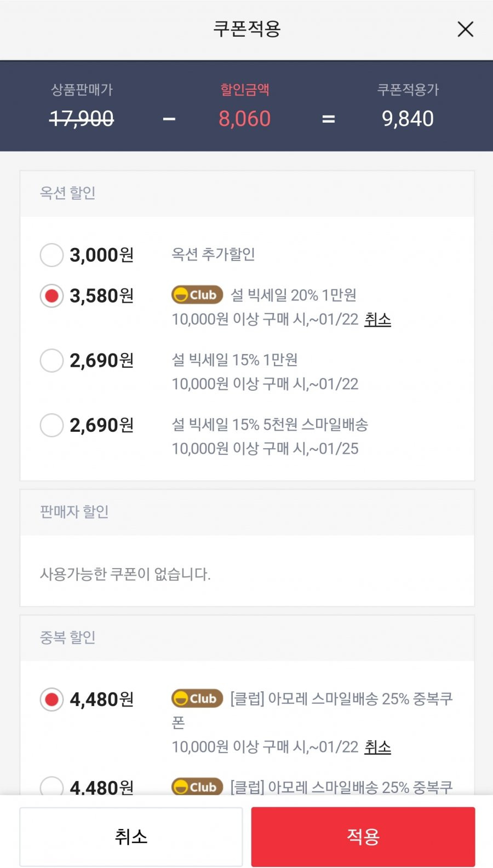Select the 3,000원 옵션 추가할인 radio
This screenshot has width=493, height=868.
point(51,255)
